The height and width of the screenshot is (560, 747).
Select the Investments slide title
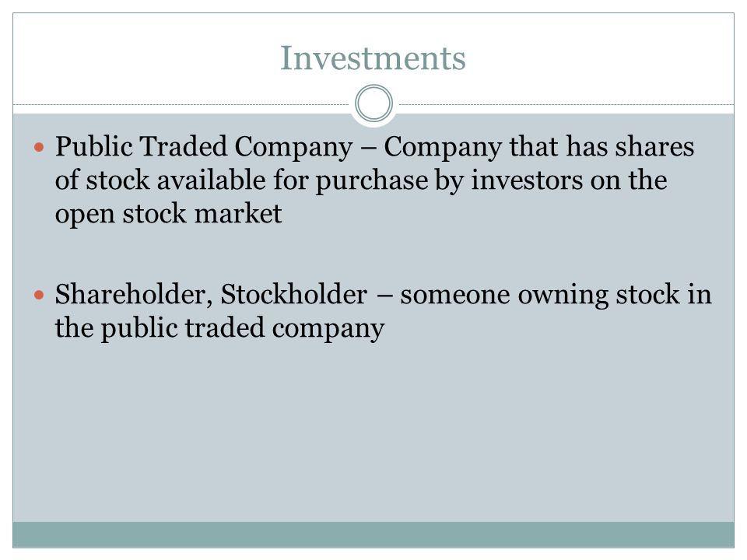click(x=373, y=58)
